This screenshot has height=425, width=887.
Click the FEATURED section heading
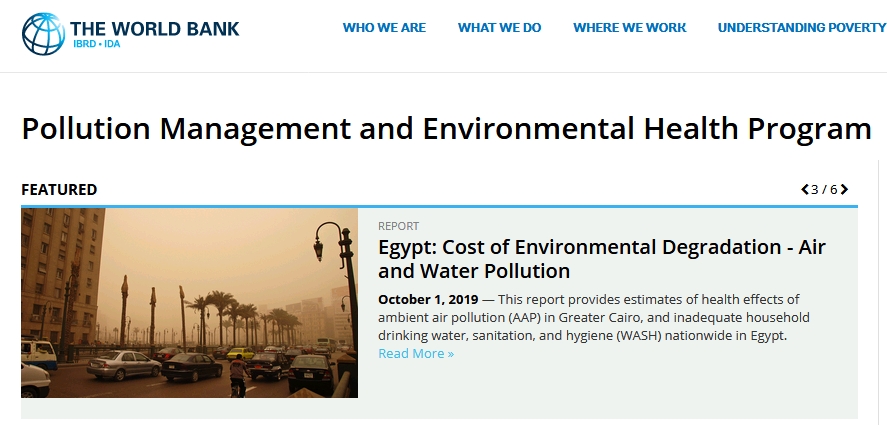tap(59, 190)
